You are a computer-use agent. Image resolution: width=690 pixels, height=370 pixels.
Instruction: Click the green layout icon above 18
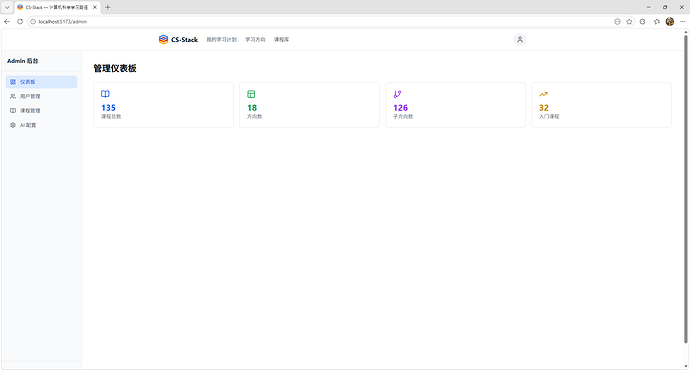pos(251,94)
